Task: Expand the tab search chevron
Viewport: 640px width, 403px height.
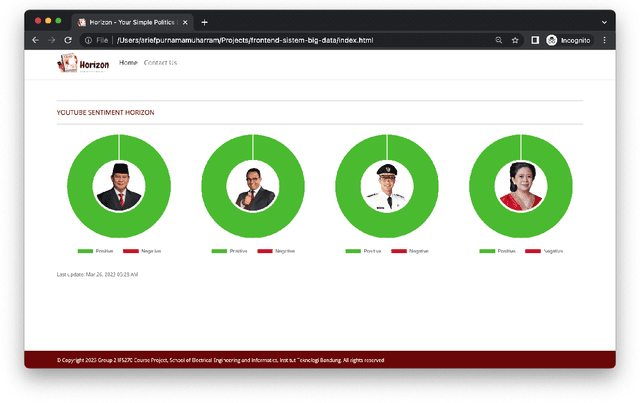Action: coord(604,21)
